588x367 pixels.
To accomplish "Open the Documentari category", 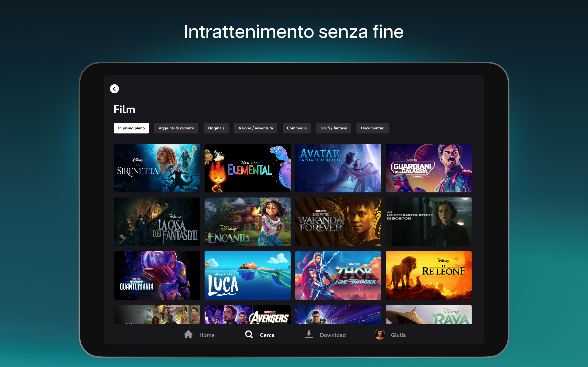I will [373, 128].
